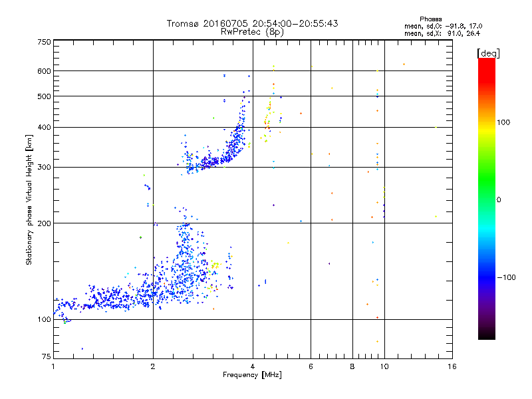532x399 pixels.
Task: Click the 'Phases' label at top right
Action: [x=430, y=19]
